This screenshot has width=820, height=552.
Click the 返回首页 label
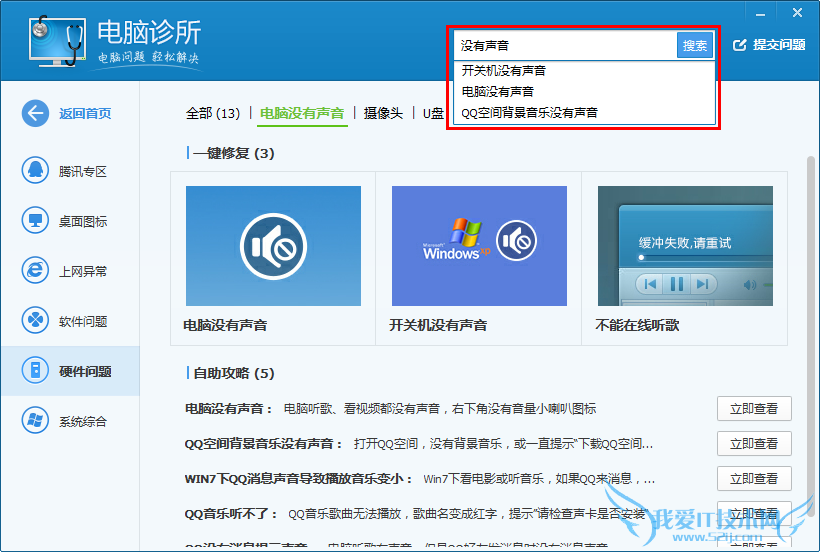pos(85,113)
